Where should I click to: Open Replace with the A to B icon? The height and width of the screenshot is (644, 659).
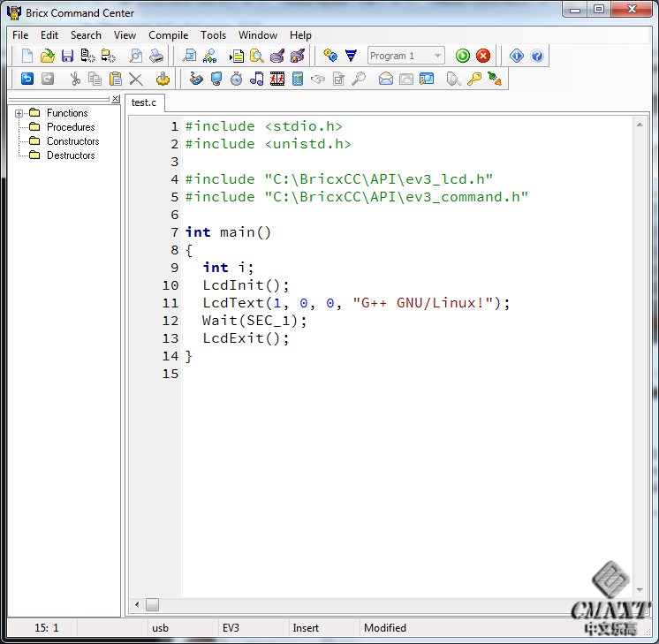(209, 56)
